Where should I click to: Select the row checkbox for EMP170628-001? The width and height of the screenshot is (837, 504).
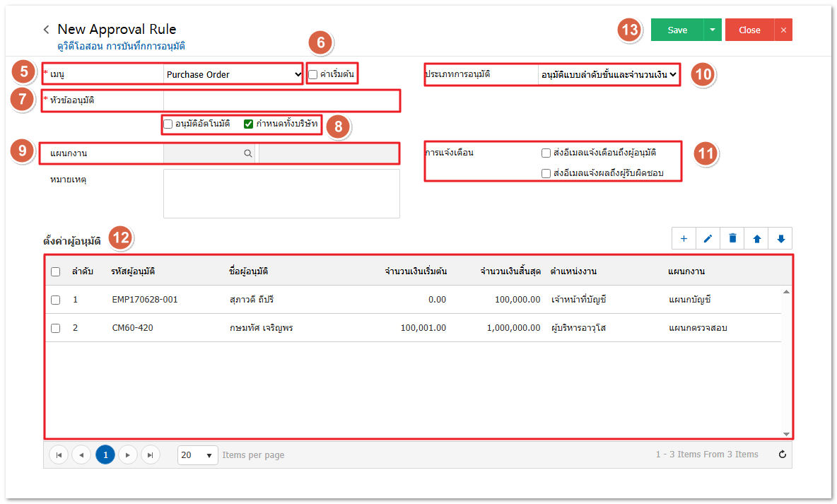pos(56,300)
